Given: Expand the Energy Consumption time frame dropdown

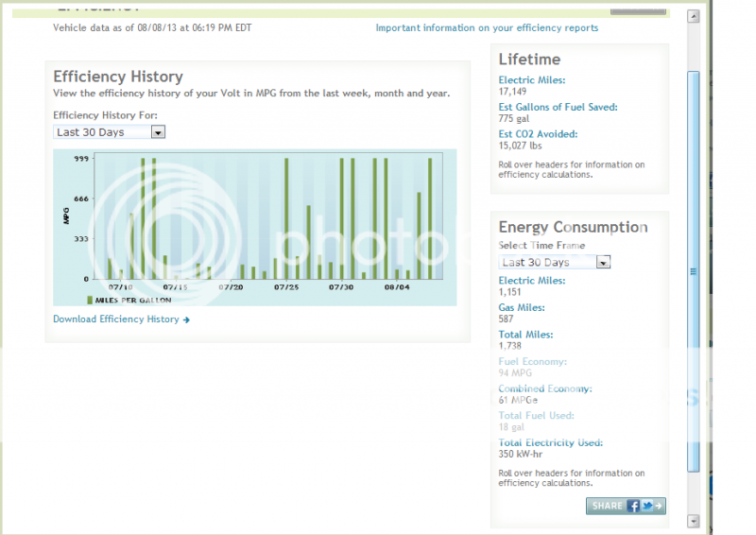Looking at the screenshot, I should (555, 262).
